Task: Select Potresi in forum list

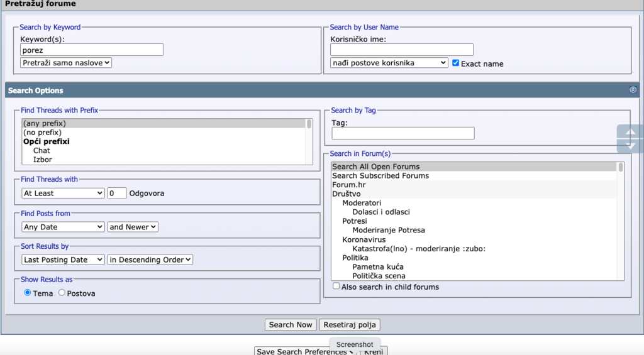Action: tap(474, 221)
